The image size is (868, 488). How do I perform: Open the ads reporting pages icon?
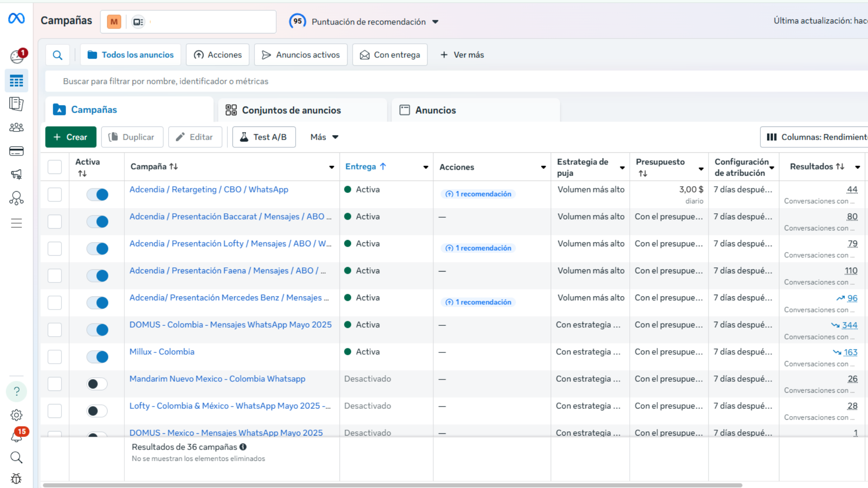point(16,104)
